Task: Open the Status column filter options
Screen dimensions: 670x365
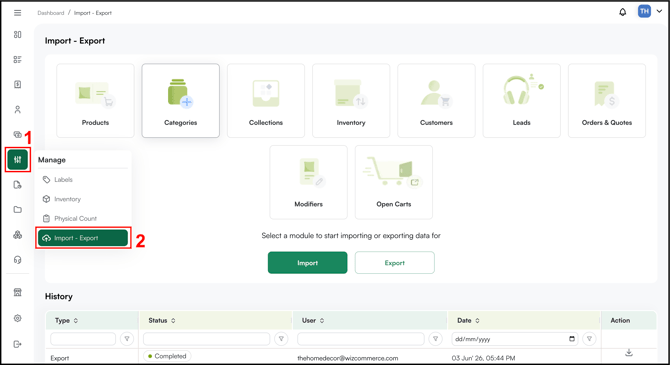Action: [281, 339]
